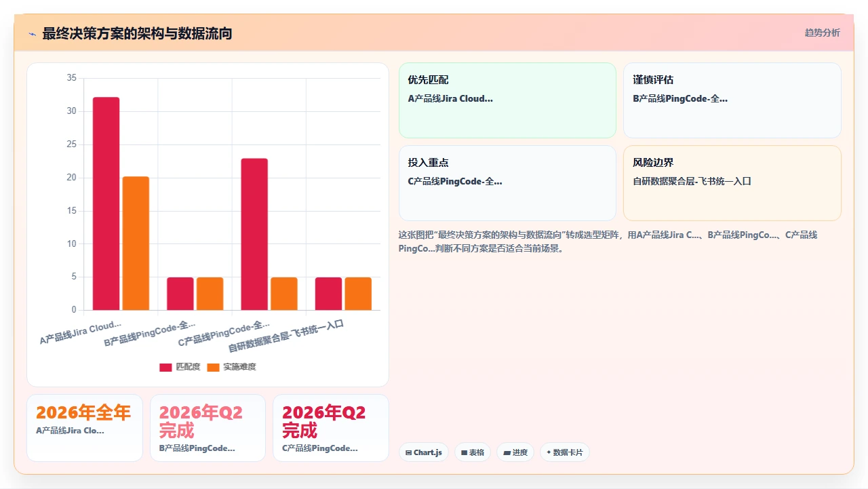This screenshot has height=489, width=868.
Task: Click the x-axis label C产品线PingCode-全...
Action: pyautogui.click(x=224, y=333)
